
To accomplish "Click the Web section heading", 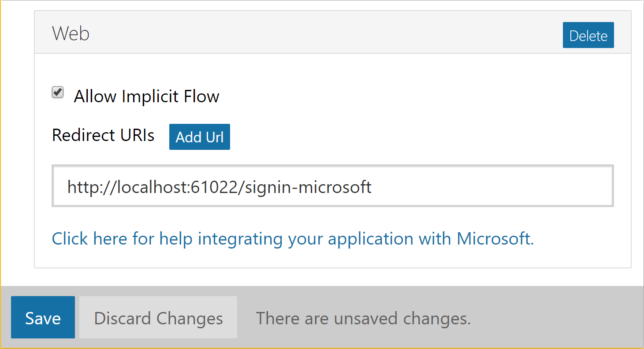I will coord(71,33).
